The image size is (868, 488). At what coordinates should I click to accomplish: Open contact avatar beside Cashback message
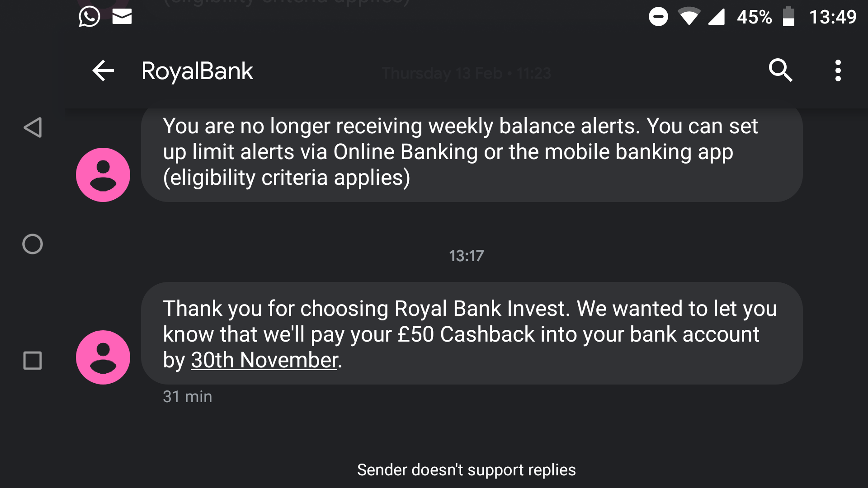pos(103,357)
